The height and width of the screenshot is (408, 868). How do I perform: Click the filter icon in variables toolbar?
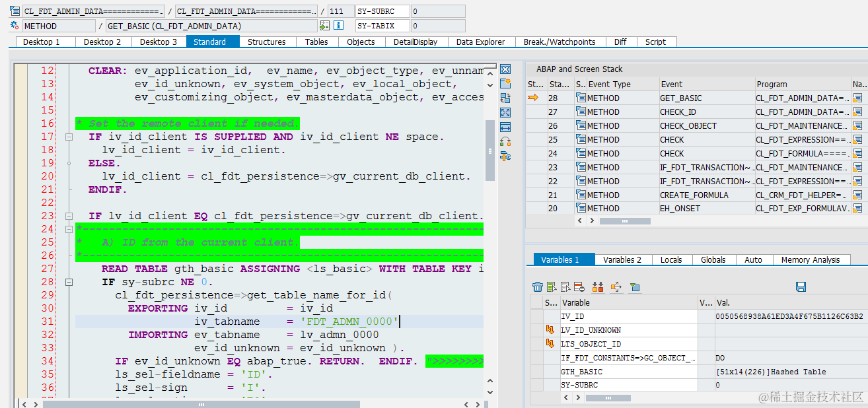634,287
